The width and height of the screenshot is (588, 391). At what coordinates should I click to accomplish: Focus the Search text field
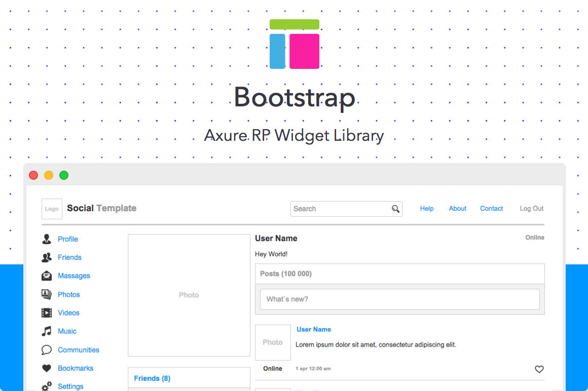coord(340,209)
